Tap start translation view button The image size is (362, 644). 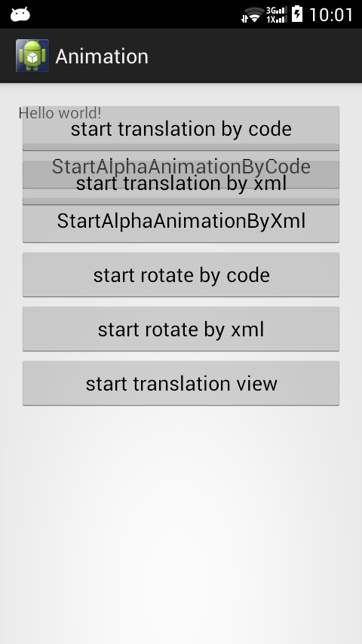click(181, 383)
